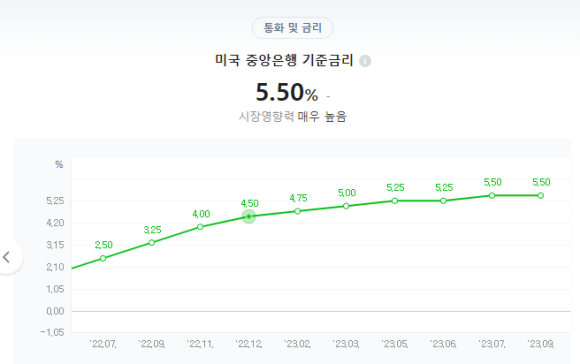Click the 0.00 baseline on the chart
Viewport: 580px width, 364px height.
coord(321,311)
